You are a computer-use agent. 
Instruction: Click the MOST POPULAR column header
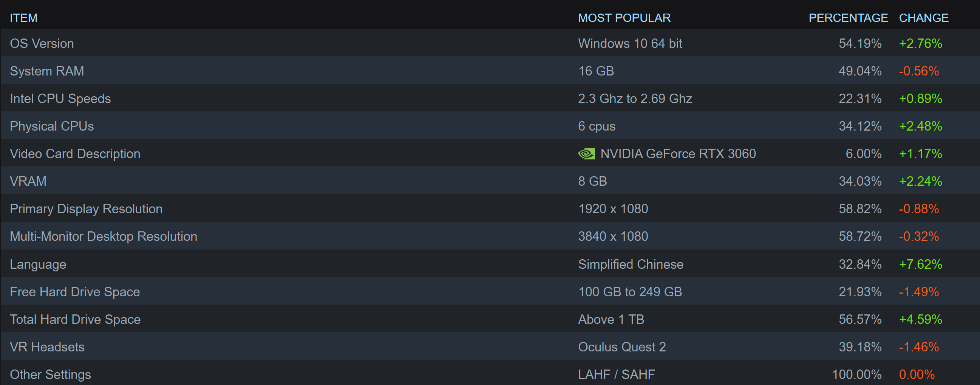coord(624,18)
